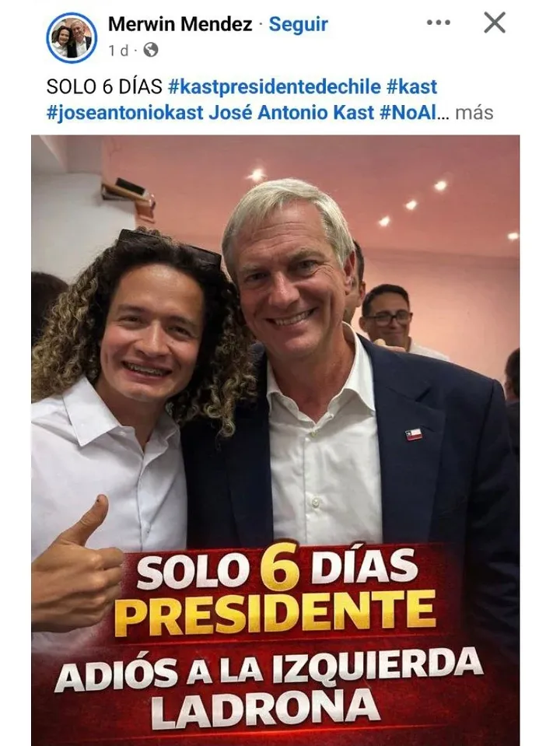Open Merwin Mendez's profile picture
Screen dimensions: 560x746
coord(72,37)
